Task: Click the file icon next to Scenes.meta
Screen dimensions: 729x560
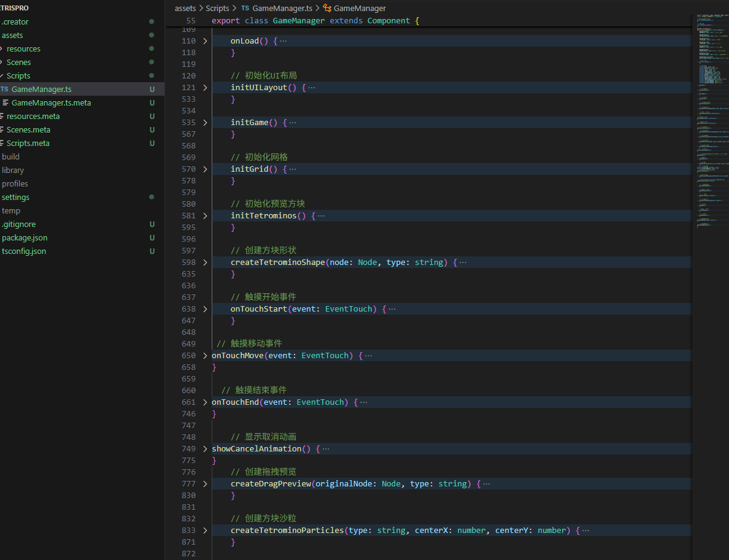Action: point(2,130)
